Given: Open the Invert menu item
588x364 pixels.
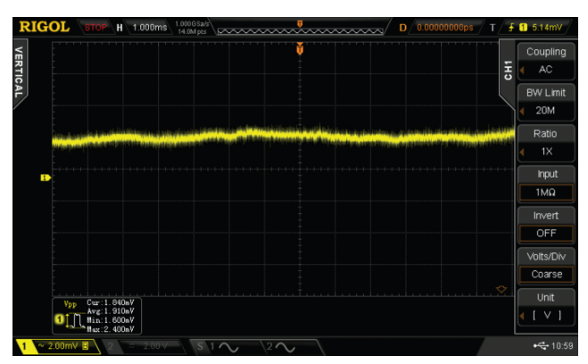Looking at the screenshot, I should tap(546, 216).
